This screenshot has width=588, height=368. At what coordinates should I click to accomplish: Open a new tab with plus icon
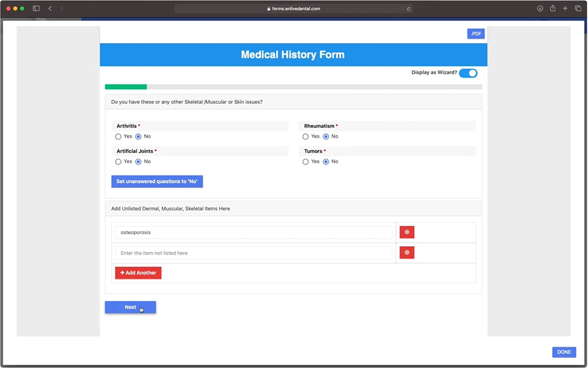coord(565,9)
